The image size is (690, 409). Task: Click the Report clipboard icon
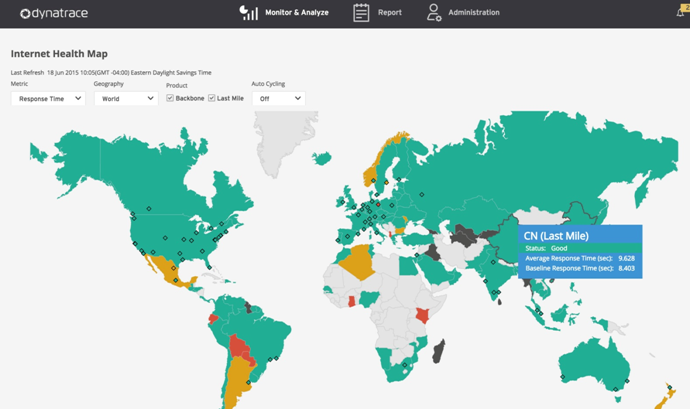coord(361,13)
